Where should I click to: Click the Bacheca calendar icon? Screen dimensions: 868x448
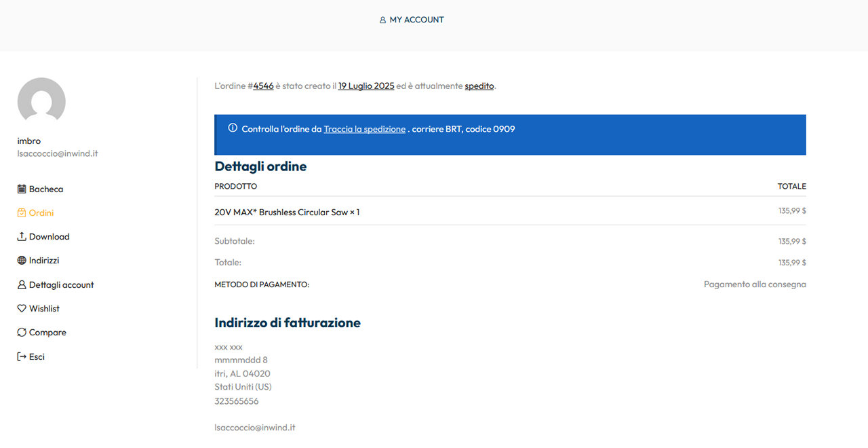pyautogui.click(x=22, y=189)
